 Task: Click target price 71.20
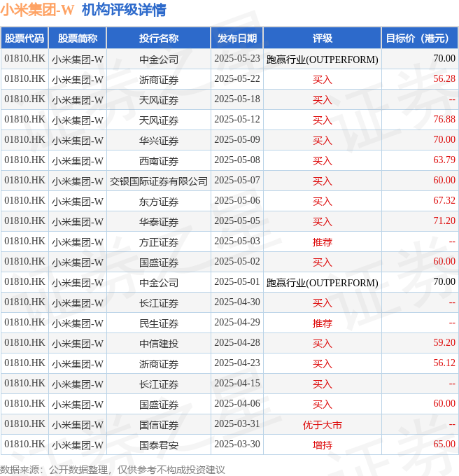point(444,220)
